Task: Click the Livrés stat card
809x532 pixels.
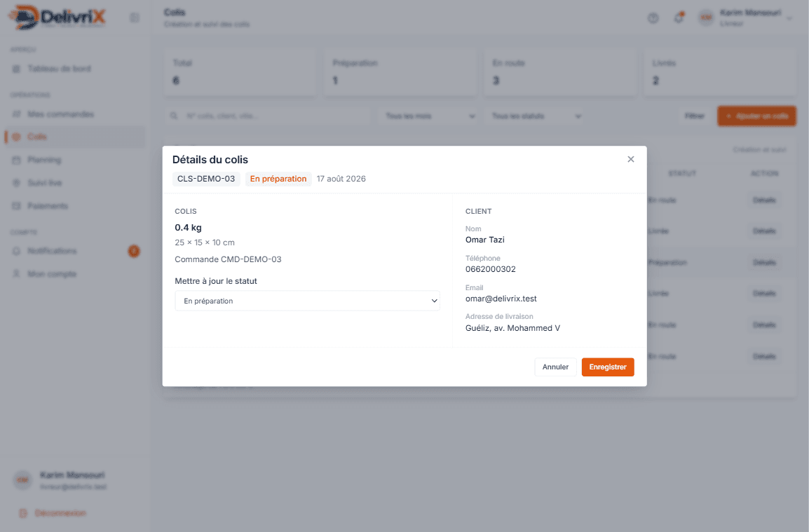Action: (720, 72)
